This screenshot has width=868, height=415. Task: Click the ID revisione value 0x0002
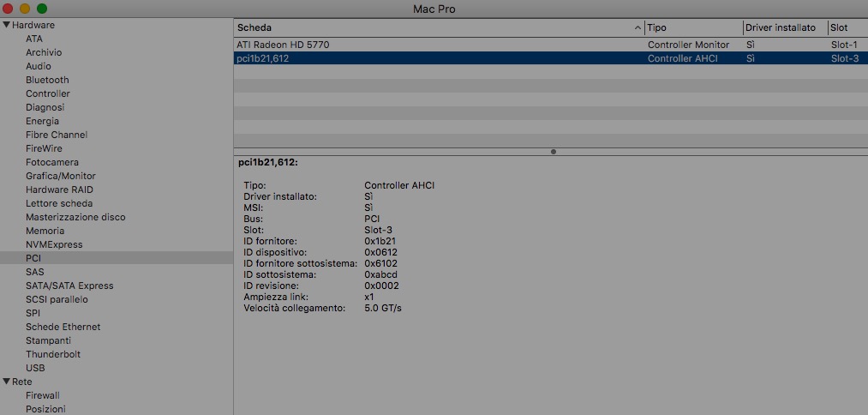381,286
